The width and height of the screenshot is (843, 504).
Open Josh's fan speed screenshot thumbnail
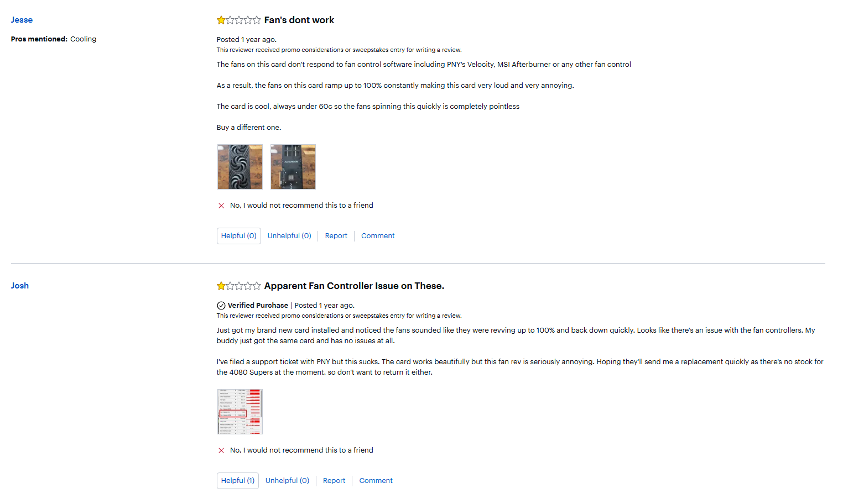(240, 412)
